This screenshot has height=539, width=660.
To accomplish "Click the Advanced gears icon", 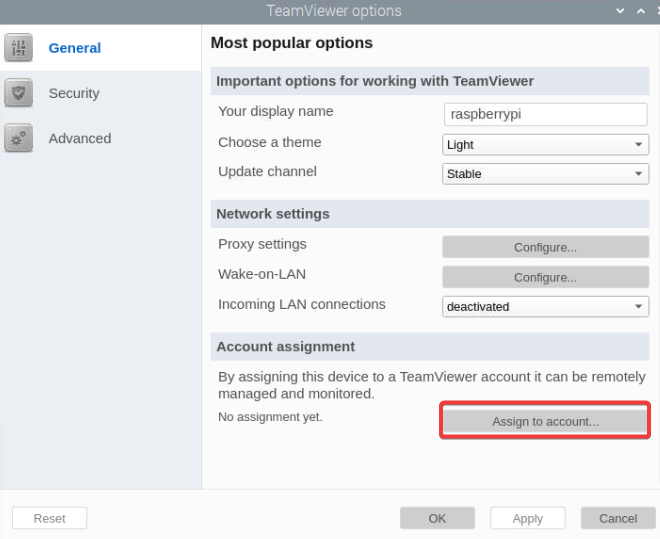I will (x=19, y=138).
